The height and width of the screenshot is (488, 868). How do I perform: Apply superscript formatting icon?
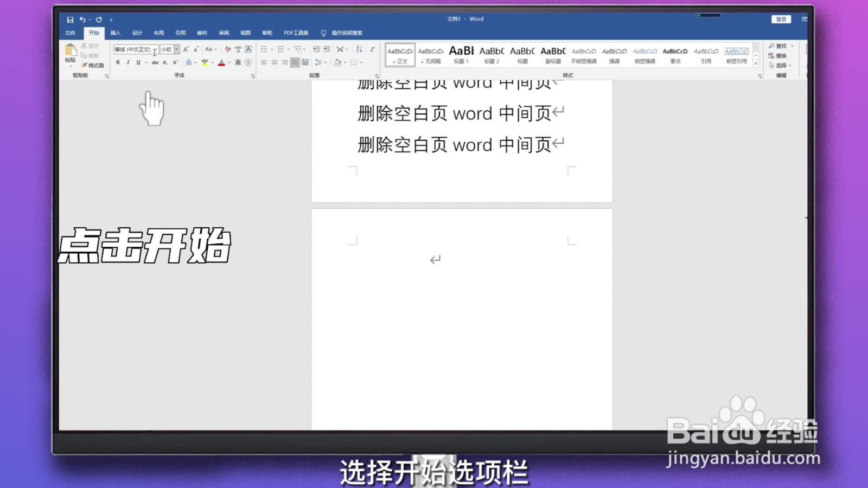pos(175,63)
